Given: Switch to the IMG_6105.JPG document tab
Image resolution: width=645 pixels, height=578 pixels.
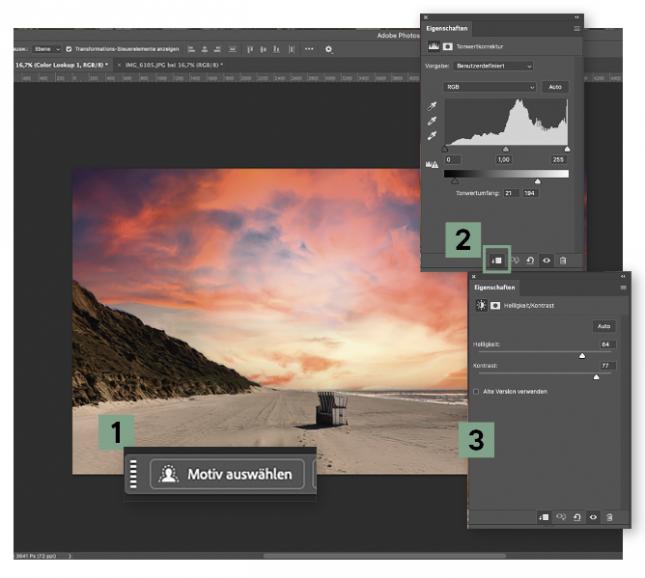Looking at the screenshot, I should tap(170, 65).
